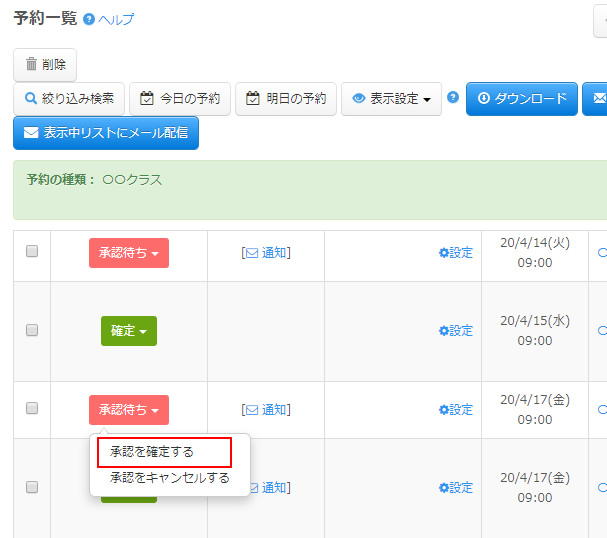
Task: Show 今日の予約 today's reservations
Action: point(180,99)
